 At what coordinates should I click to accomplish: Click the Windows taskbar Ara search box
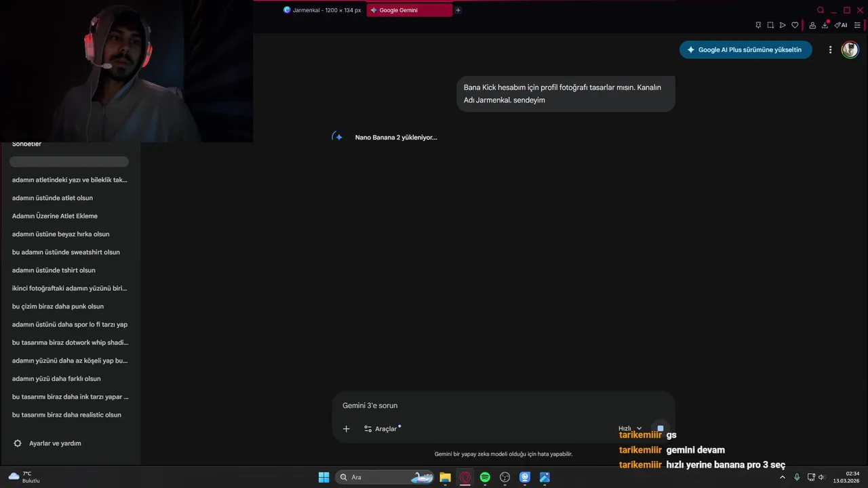[x=384, y=477]
